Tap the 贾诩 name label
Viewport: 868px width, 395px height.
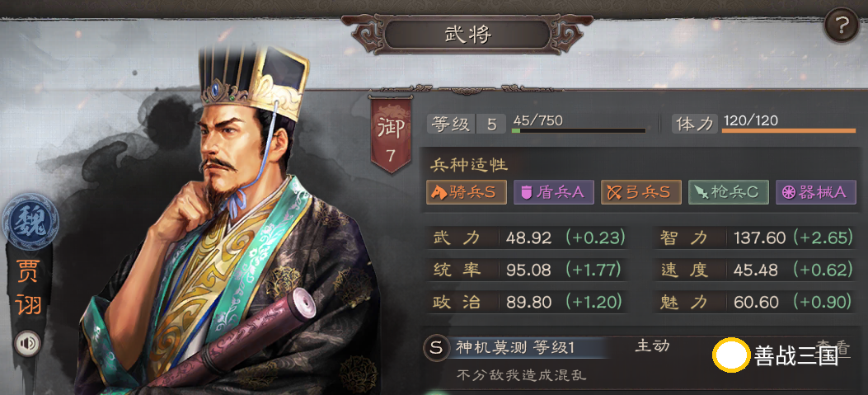point(29,287)
